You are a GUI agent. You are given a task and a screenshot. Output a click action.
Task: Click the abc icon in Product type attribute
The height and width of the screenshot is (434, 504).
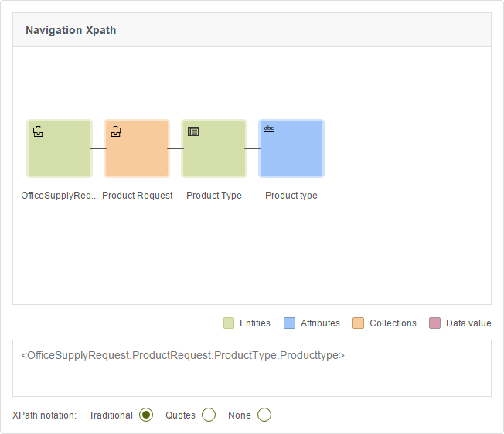[x=269, y=128]
